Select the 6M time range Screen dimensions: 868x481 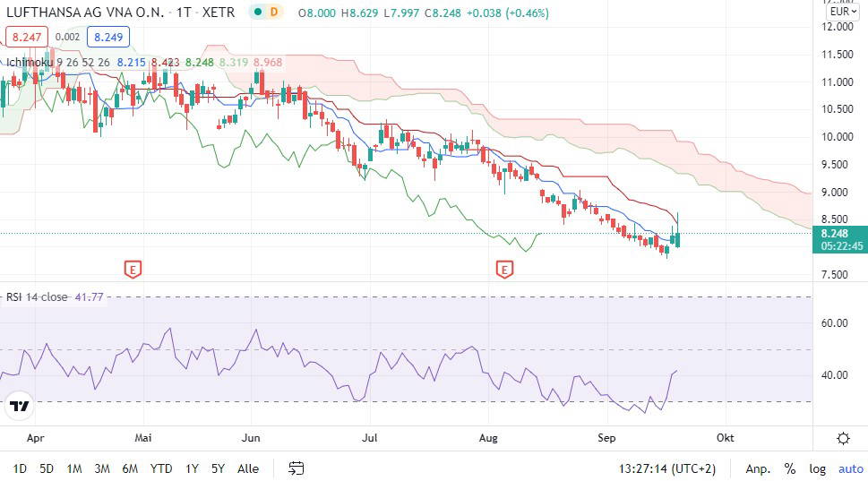(130, 468)
